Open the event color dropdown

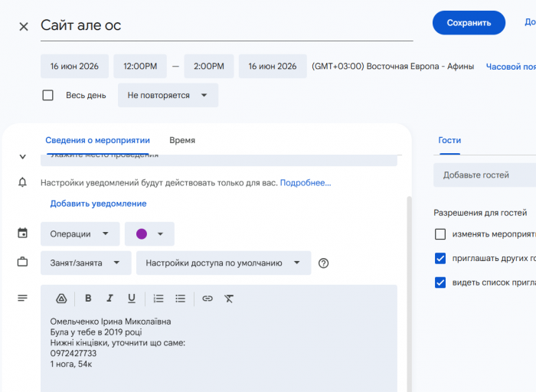[x=149, y=234]
